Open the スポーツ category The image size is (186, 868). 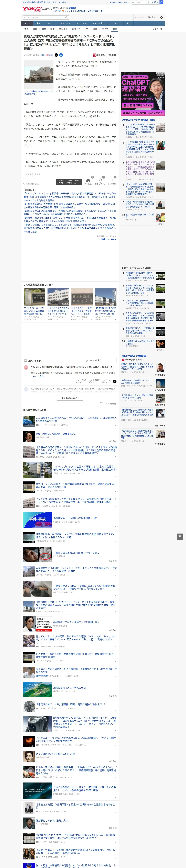(76, 29)
